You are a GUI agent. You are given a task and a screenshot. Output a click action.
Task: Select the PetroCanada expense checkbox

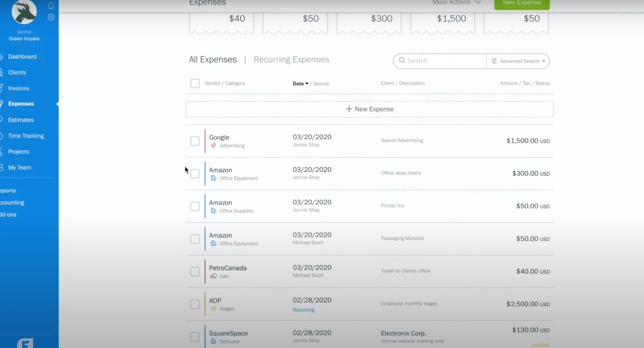click(195, 272)
